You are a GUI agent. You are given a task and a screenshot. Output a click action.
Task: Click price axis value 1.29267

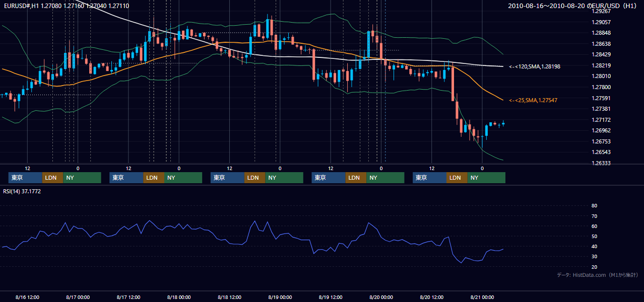(x=601, y=11)
